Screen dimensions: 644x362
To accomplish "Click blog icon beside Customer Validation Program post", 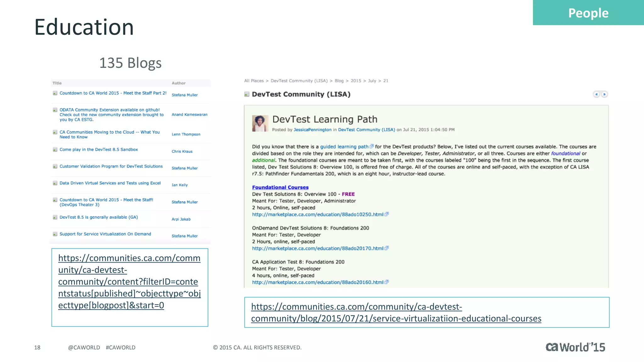I will [55, 166].
